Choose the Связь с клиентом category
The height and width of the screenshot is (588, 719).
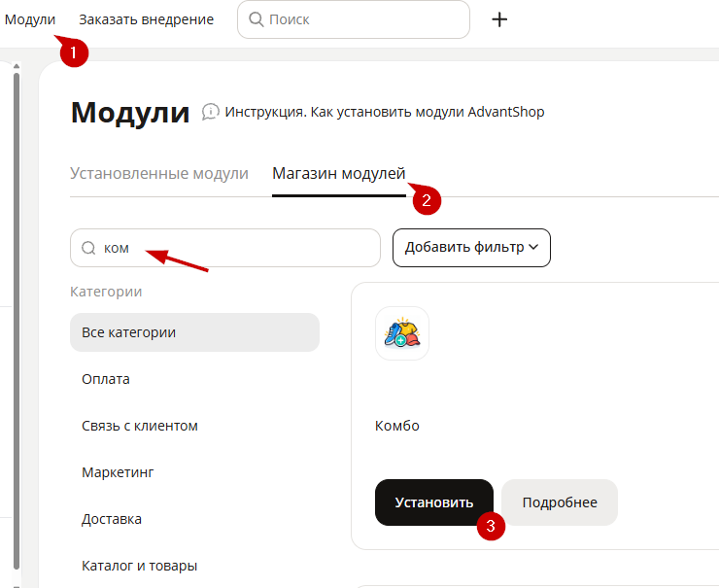click(139, 426)
